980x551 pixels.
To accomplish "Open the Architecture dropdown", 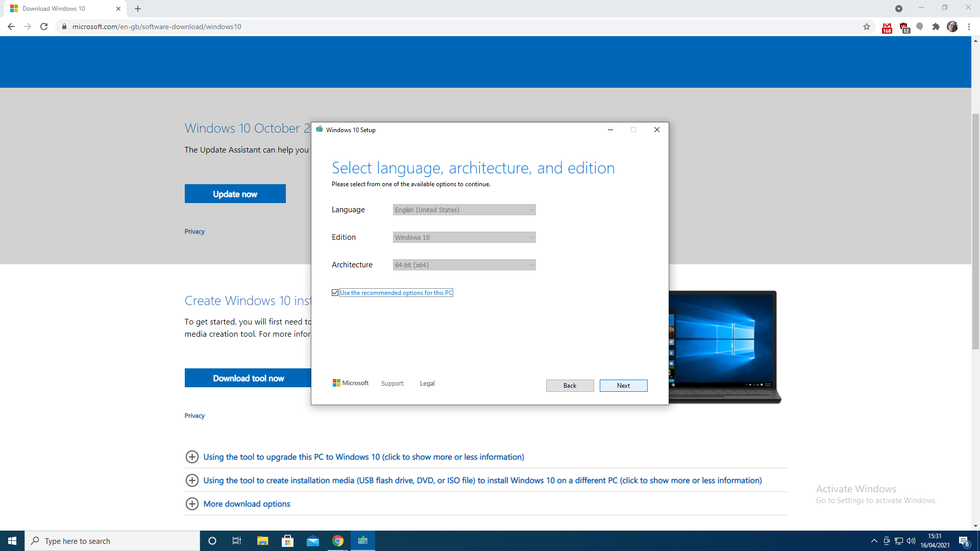I will coord(464,265).
